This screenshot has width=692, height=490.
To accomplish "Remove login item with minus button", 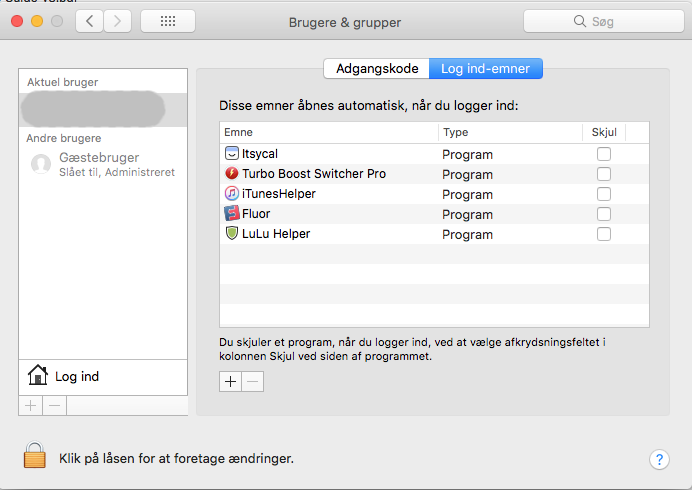I will 252,381.
